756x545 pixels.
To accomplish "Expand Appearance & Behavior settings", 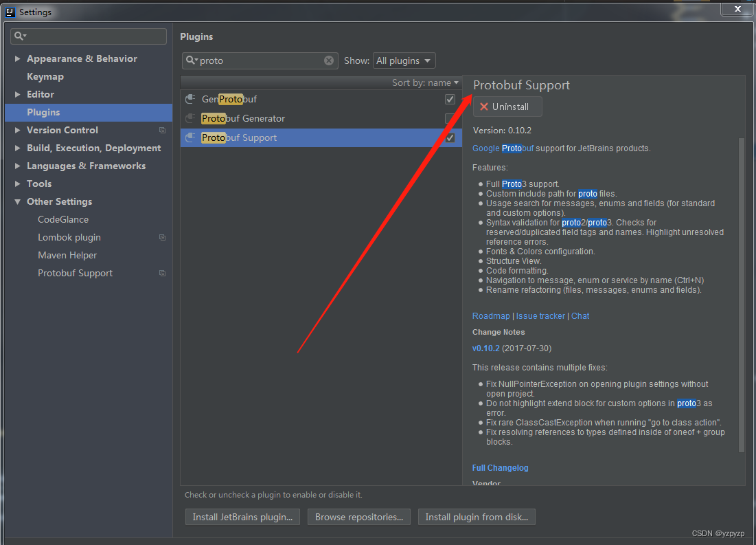I will click(x=17, y=58).
